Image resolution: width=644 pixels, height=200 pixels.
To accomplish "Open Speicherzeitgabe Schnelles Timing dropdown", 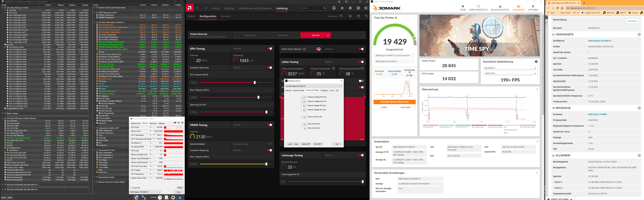I will click(x=252, y=144).
